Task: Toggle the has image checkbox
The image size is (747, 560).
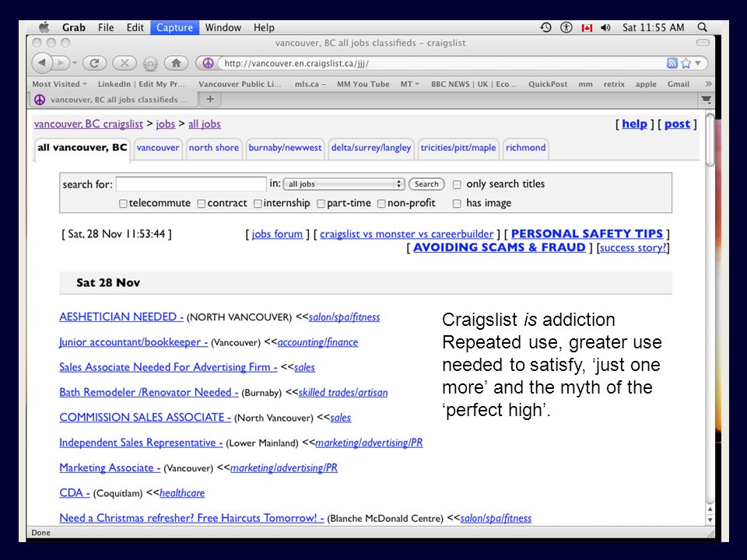Action: tap(457, 203)
